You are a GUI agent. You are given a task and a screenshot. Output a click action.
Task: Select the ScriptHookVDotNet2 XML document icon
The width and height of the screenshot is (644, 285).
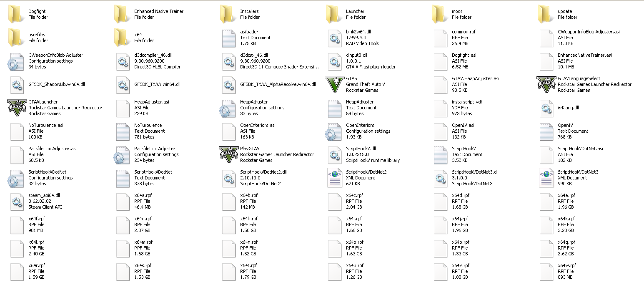(334, 178)
